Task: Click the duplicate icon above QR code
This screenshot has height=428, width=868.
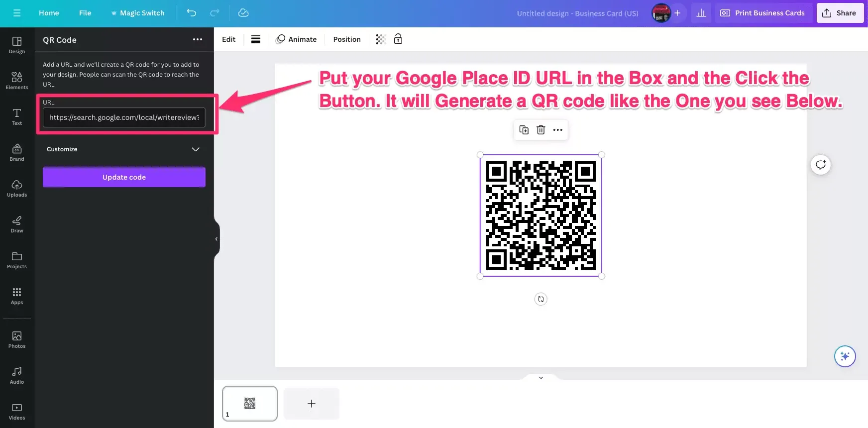Action: pos(524,130)
